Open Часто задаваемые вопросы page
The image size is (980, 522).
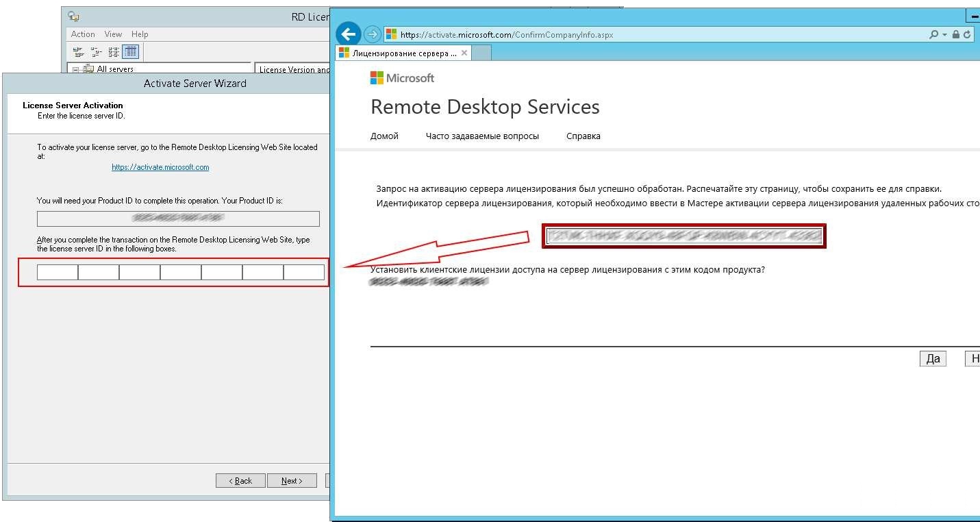tap(482, 136)
